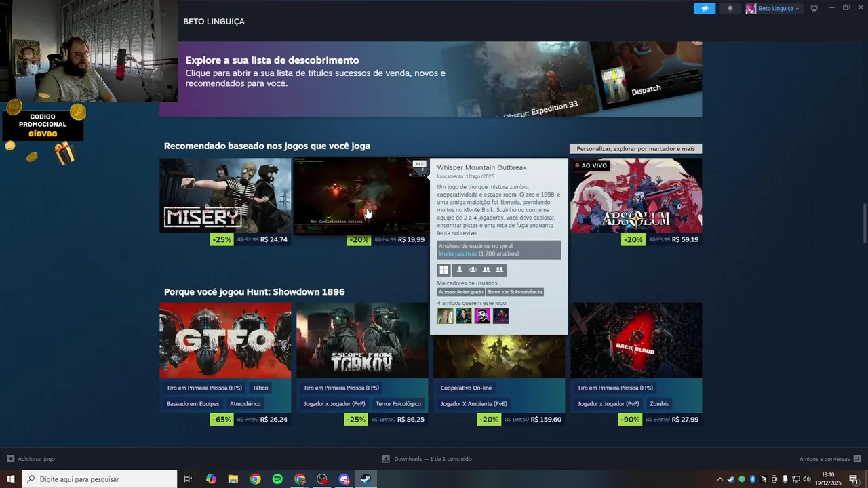Click the R$ 59,19 price of Absolum
Screen dimensions: 868x488
(685, 239)
